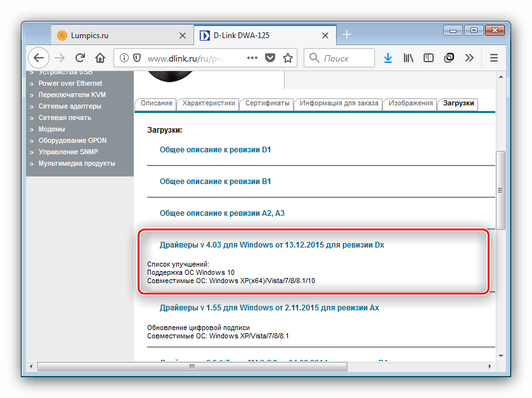Toggle the sidebar view icon
Screen dimensions: 532x398
tap(428, 58)
